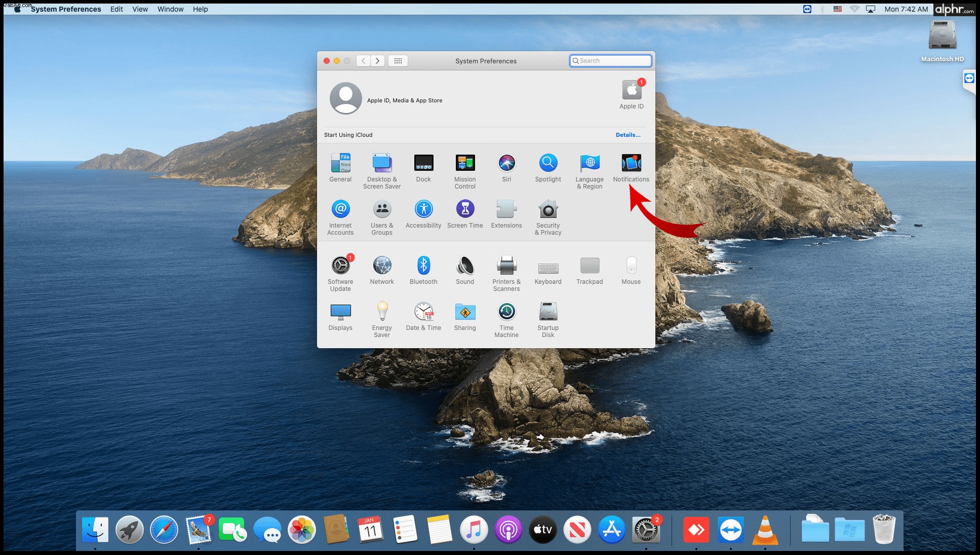Open Time Machine preferences
This screenshot has height=555, width=980.
506,320
